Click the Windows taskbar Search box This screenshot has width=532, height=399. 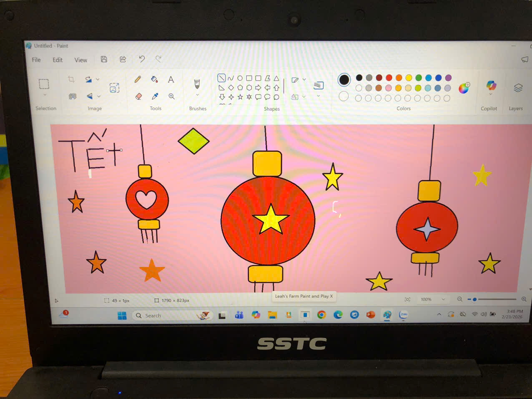click(x=167, y=316)
